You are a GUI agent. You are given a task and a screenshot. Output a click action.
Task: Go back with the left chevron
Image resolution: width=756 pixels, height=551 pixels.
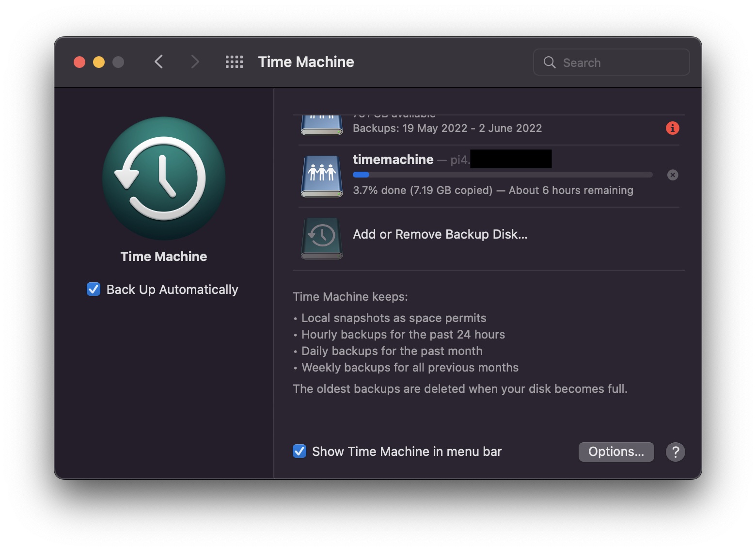point(158,62)
